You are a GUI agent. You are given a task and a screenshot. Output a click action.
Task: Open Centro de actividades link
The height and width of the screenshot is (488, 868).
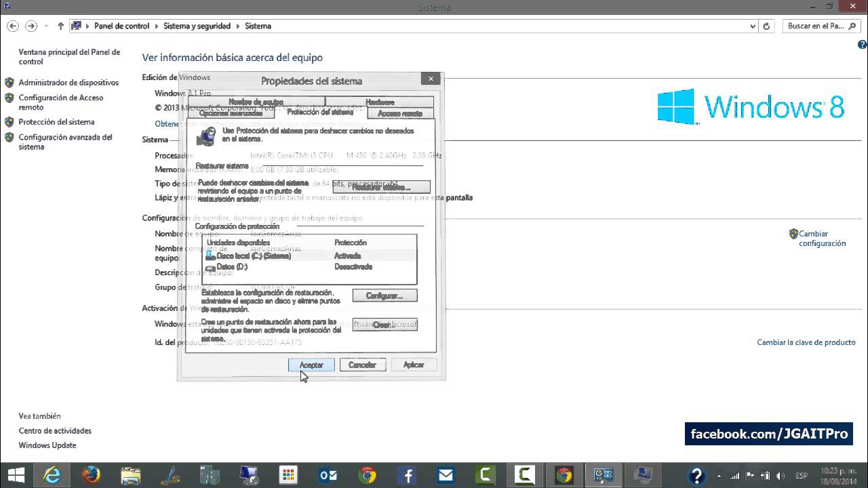[55, 430]
